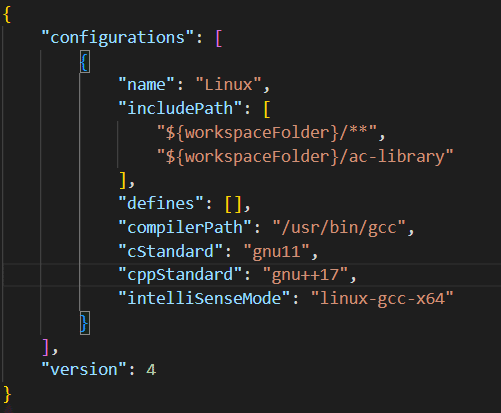This screenshot has height=413, width=501.
Task: Click the yellow closing bracket of includePath array
Action: coord(123,180)
